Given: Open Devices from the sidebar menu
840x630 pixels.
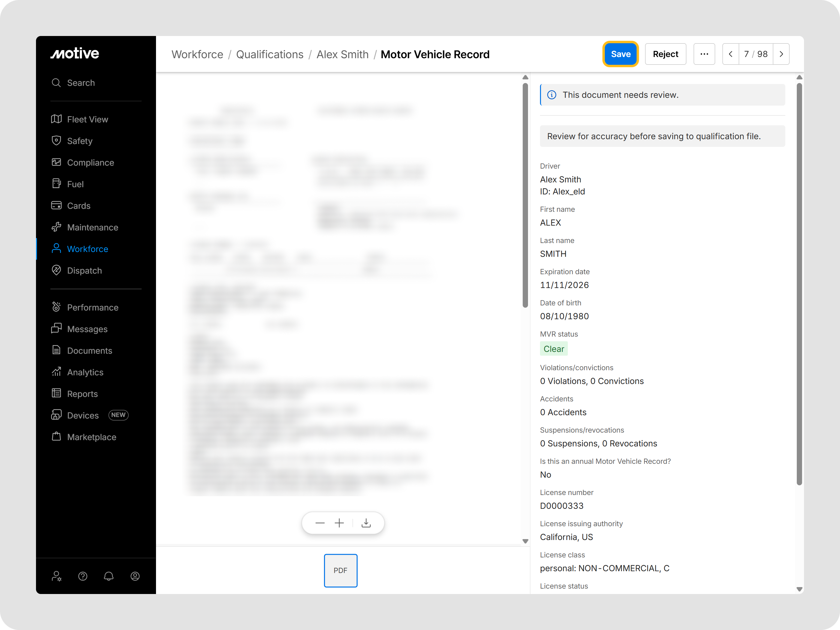Looking at the screenshot, I should pyautogui.click(x=83, y=415).
